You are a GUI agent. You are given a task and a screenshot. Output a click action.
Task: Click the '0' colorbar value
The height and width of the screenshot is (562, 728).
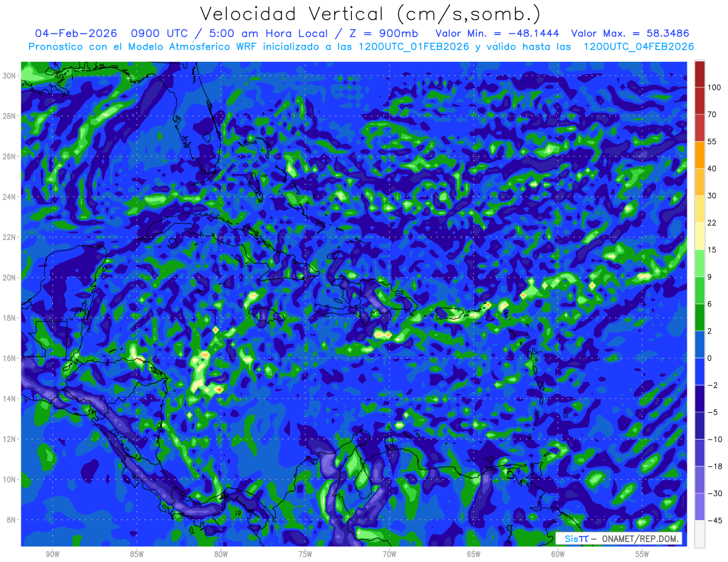tap(710, 358)
